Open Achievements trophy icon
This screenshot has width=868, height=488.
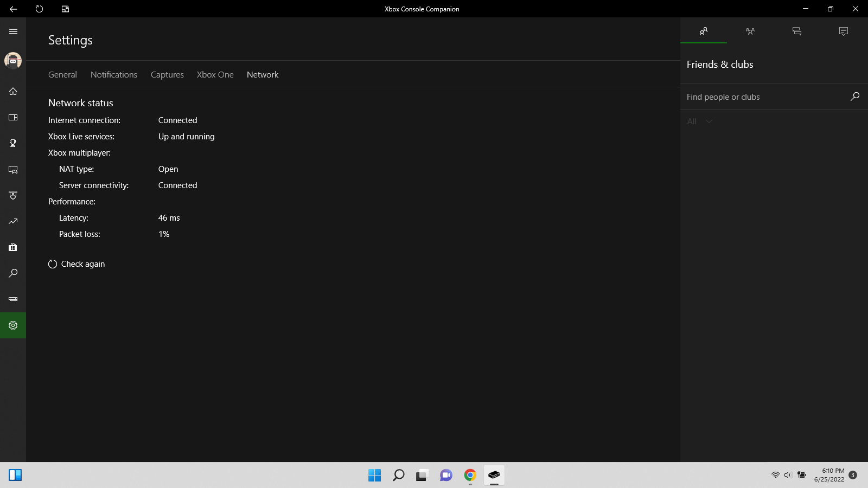pyautogui.click(x=13, y=143)
